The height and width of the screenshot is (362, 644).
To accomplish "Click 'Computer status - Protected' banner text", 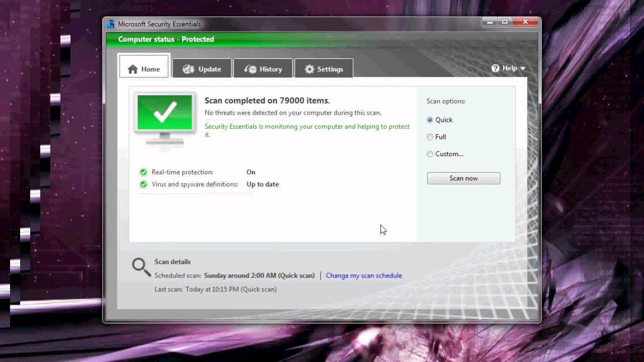I will [166, 39].
